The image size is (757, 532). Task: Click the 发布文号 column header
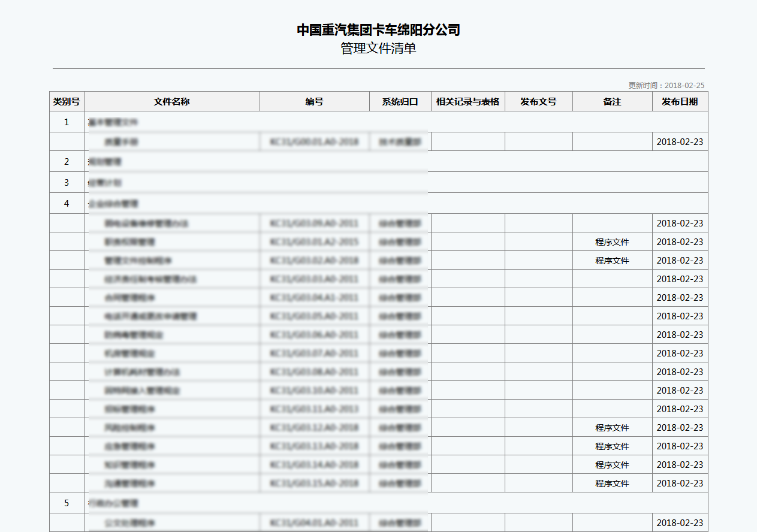pos(539,102)
